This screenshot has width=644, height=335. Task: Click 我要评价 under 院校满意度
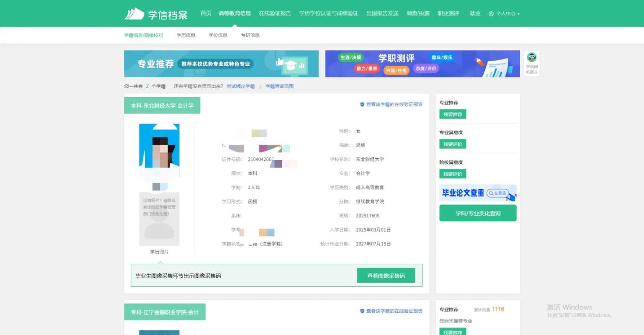[453, 174]
